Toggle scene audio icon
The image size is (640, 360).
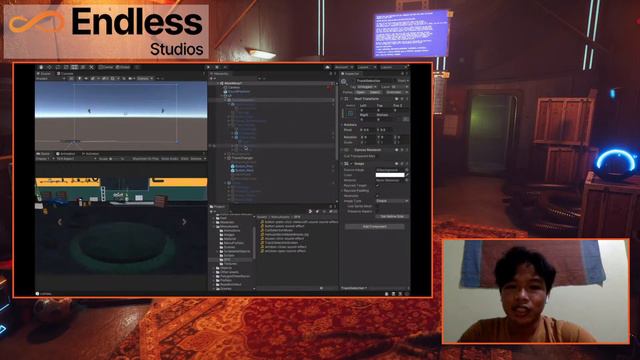tap(86, 78)
